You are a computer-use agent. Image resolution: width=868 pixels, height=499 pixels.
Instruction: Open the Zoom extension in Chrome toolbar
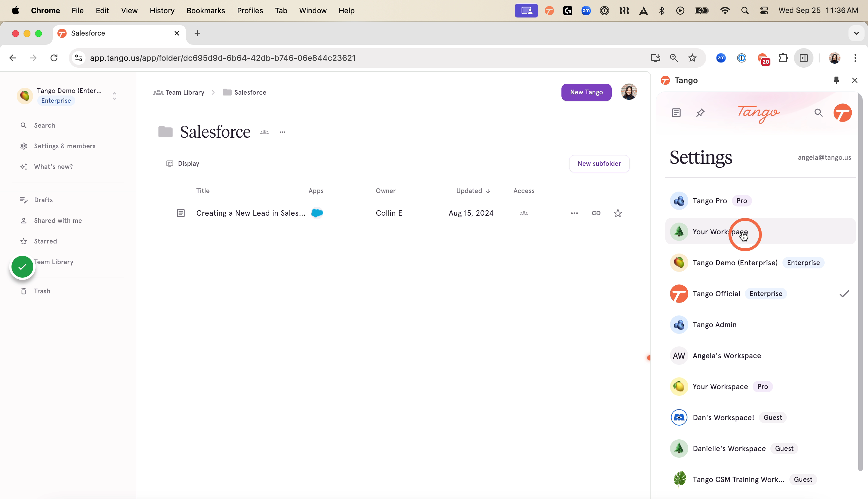point(721,58)
